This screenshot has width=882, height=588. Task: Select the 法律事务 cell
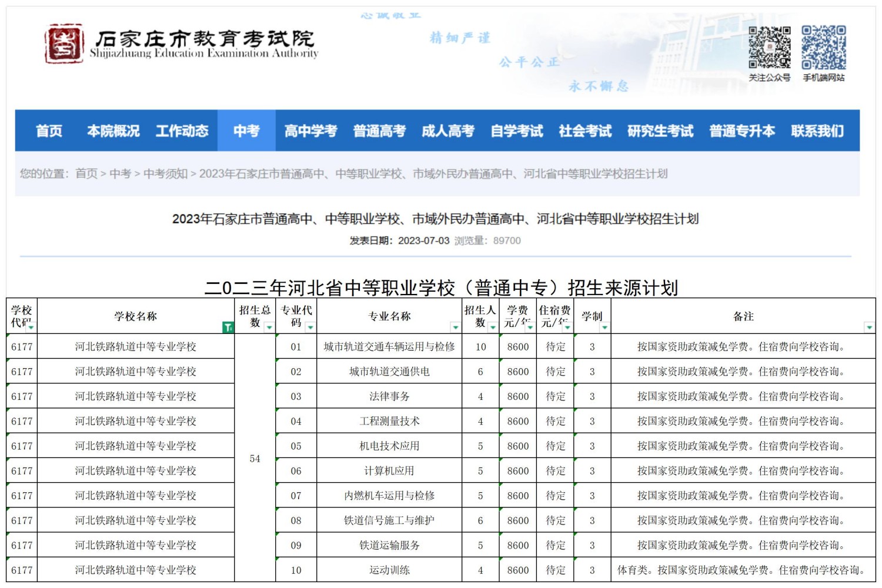[x=389, y=396]
